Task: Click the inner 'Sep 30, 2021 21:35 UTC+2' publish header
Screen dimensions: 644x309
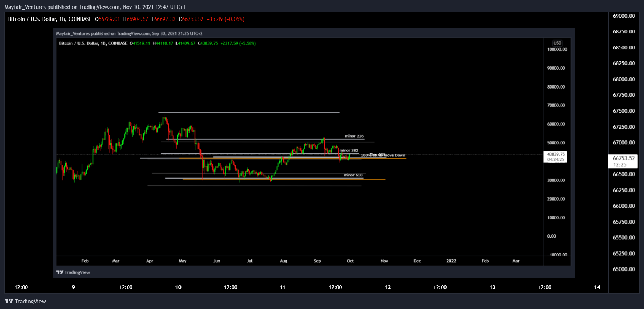Action: 177,34
